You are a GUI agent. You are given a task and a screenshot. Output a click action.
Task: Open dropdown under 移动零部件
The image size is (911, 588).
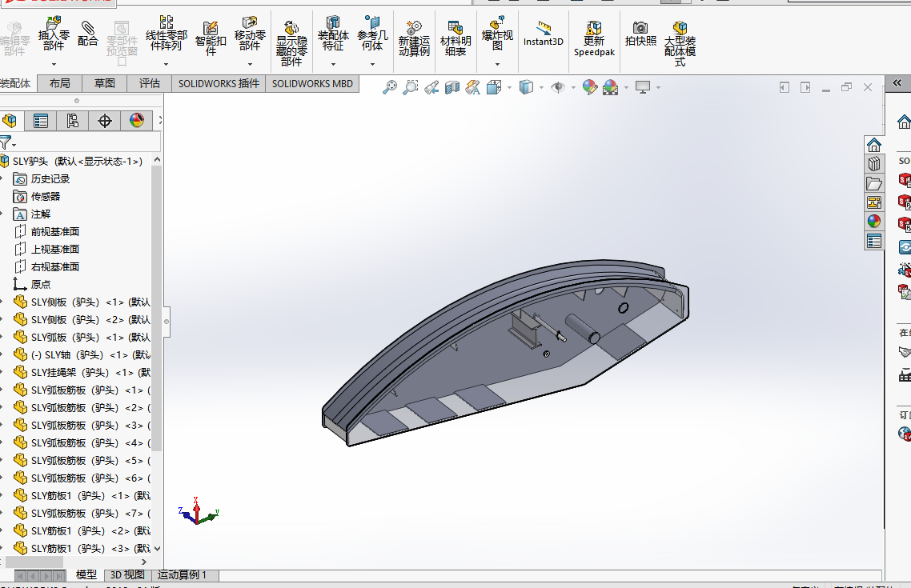click(250, 65)
